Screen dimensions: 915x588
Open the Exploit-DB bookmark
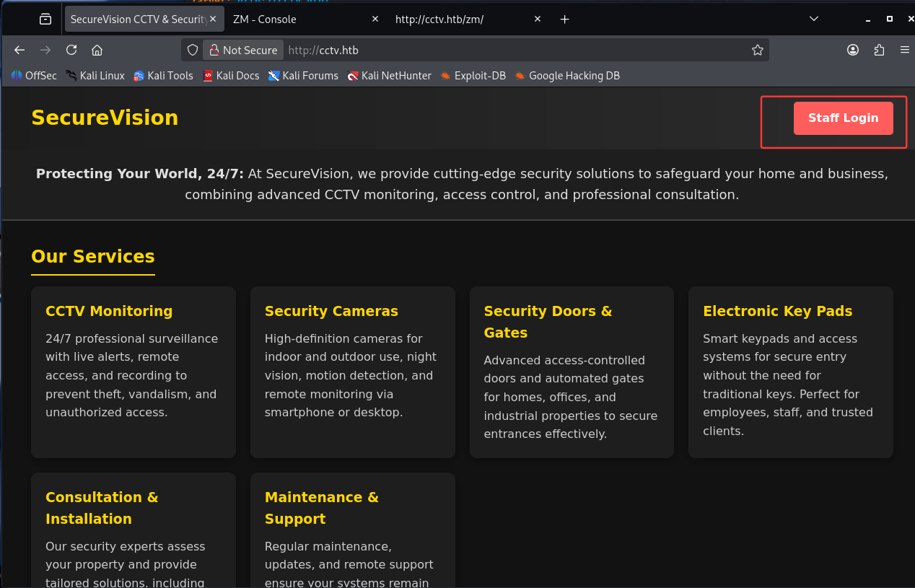coord(473,76)
